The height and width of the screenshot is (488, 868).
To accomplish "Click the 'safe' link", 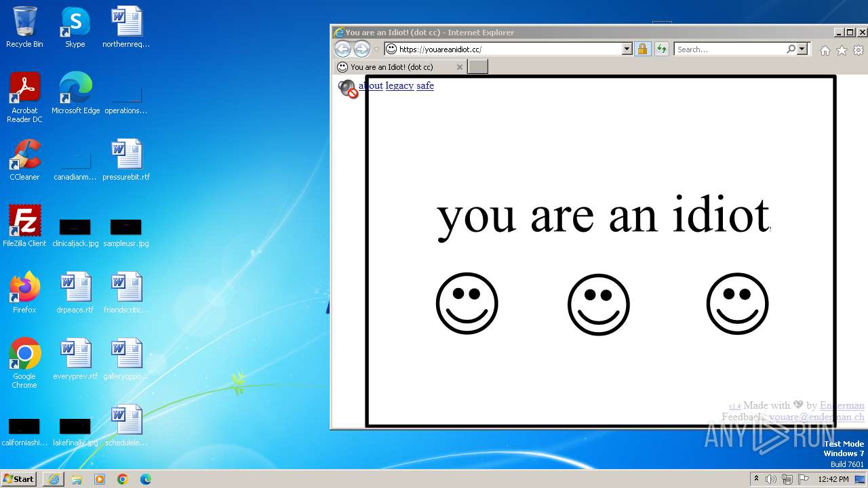I will tap(425, 85).
